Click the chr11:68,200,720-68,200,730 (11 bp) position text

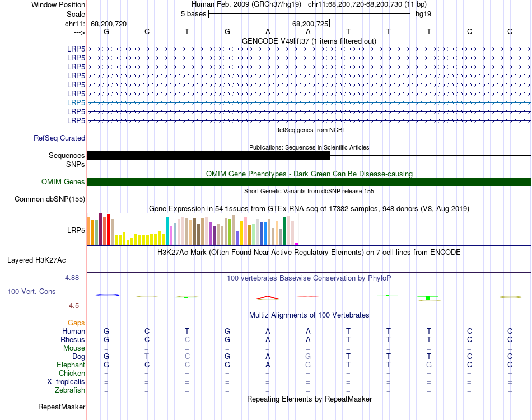367,4
